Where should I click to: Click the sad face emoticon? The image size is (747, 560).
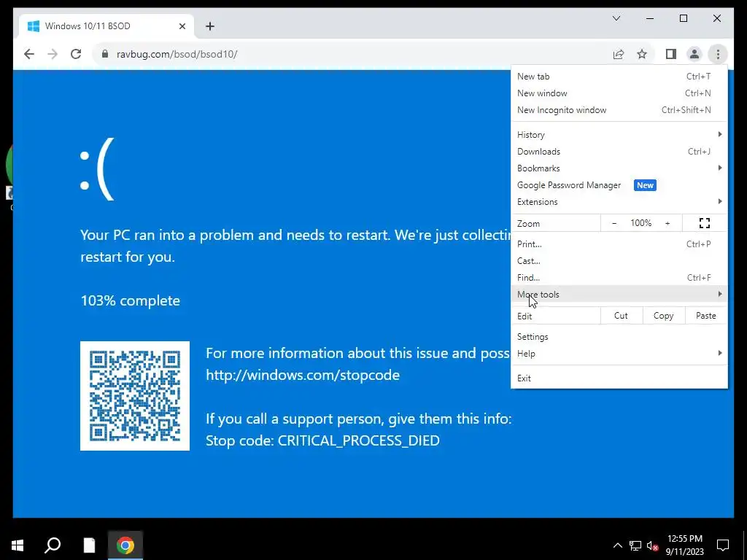97,169
